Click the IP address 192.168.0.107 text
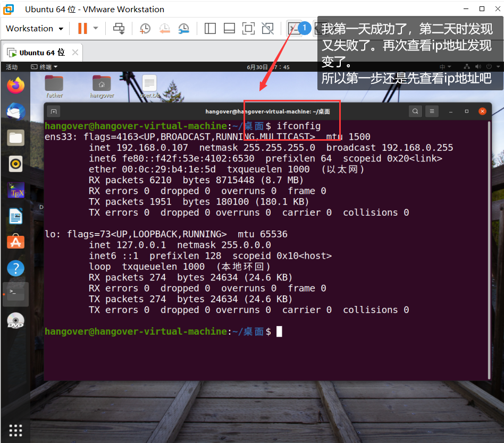 click(152, 148)
